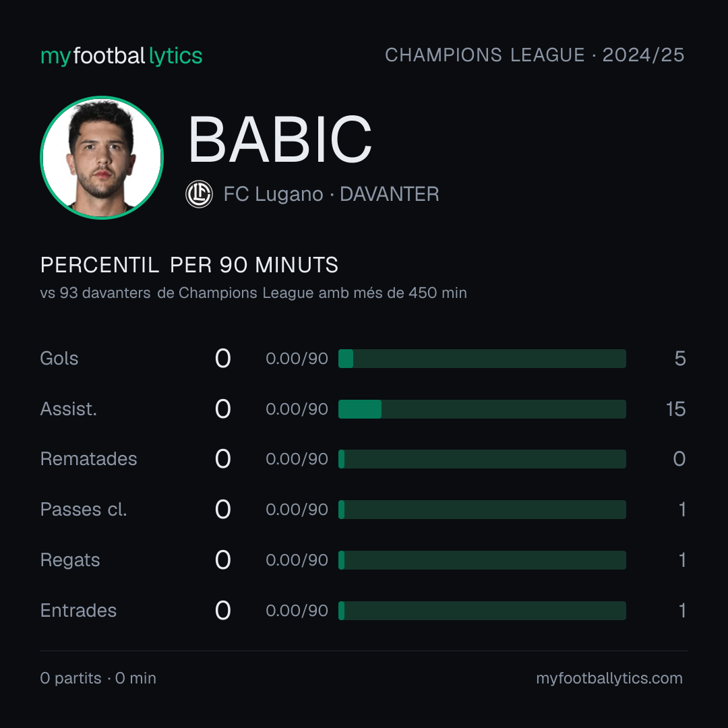The height and width of the screenshot is (728, 728).
Task: Click the myfootballytics logo
Action: tap(121, 56)
